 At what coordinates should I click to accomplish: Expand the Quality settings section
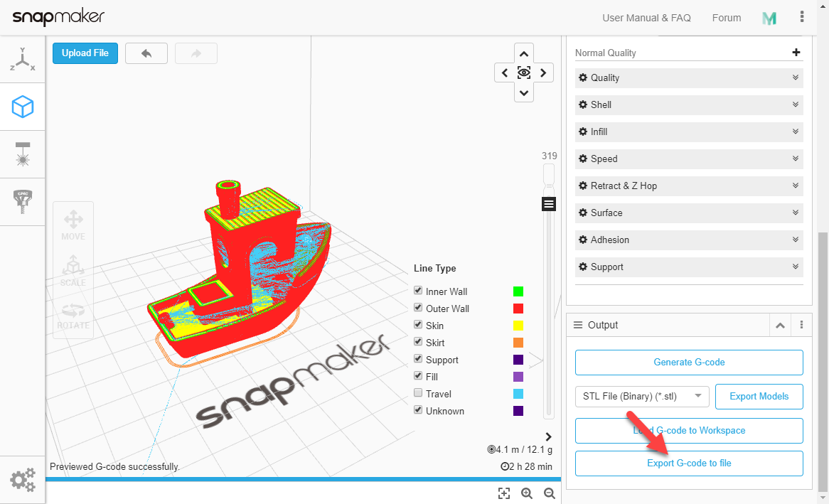[689, 77]
